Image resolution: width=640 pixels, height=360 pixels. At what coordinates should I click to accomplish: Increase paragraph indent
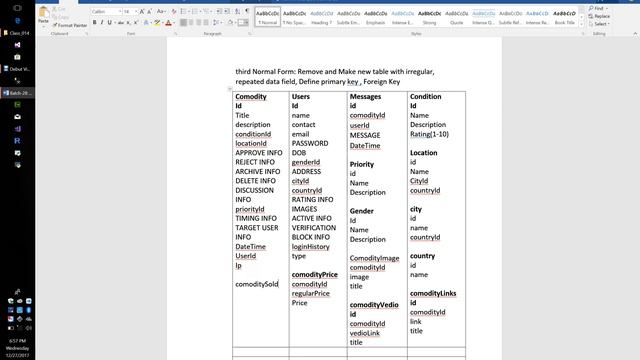coord(227,11)
